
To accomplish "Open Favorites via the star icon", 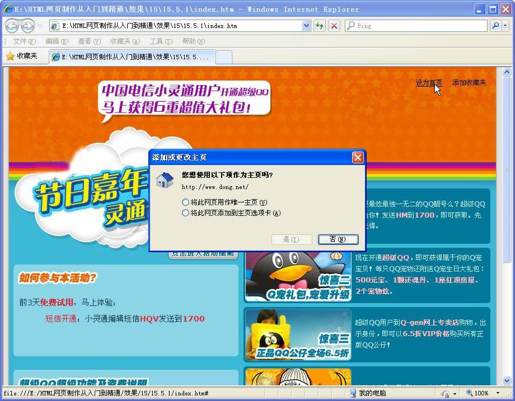I will [x=10, y=56].
